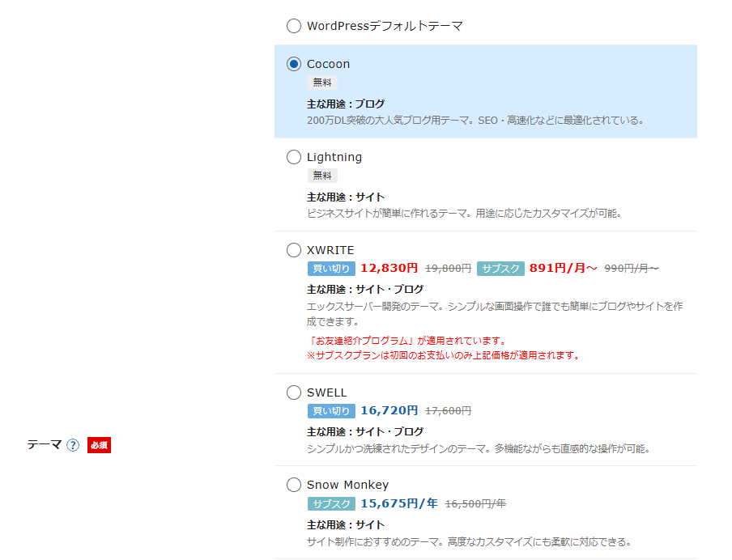Open the テーマ help question mark icon
The width and height of the screenshot is (732, 560).
coord(73,445)
